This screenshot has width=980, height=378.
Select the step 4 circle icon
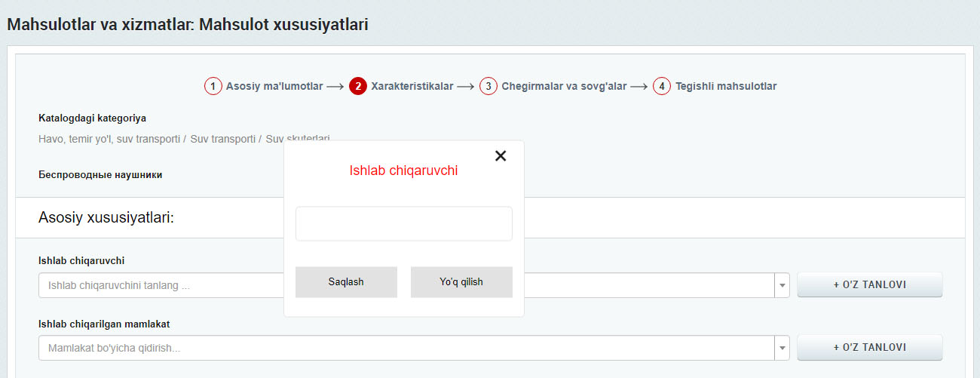662,86
